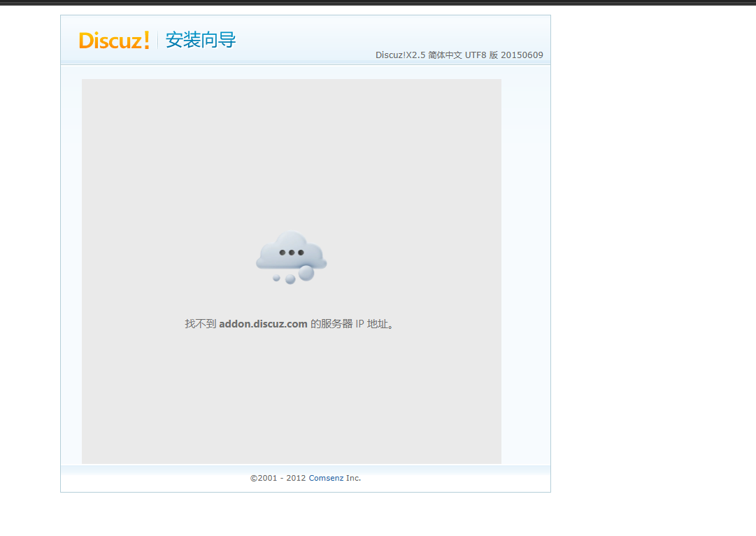
Task: Click the Discuz!X2.5 version text
Action: 459,55
